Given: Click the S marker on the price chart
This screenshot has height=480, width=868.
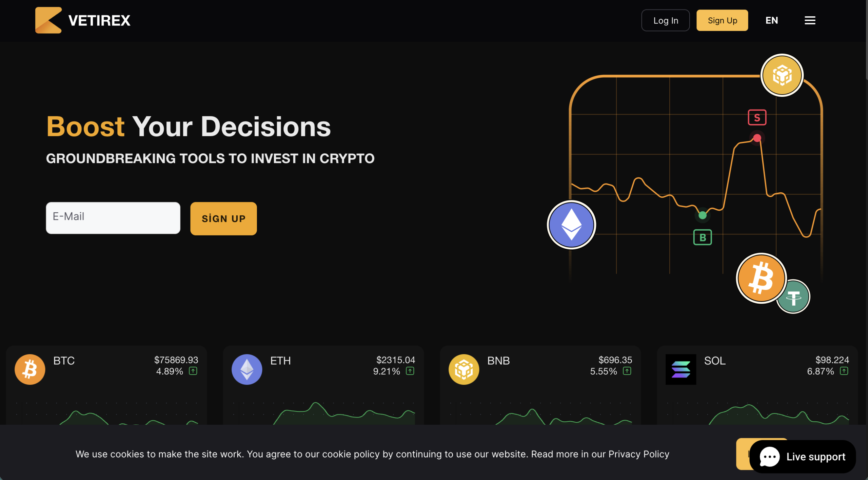Looking at the screenshot, I should 757,118.
